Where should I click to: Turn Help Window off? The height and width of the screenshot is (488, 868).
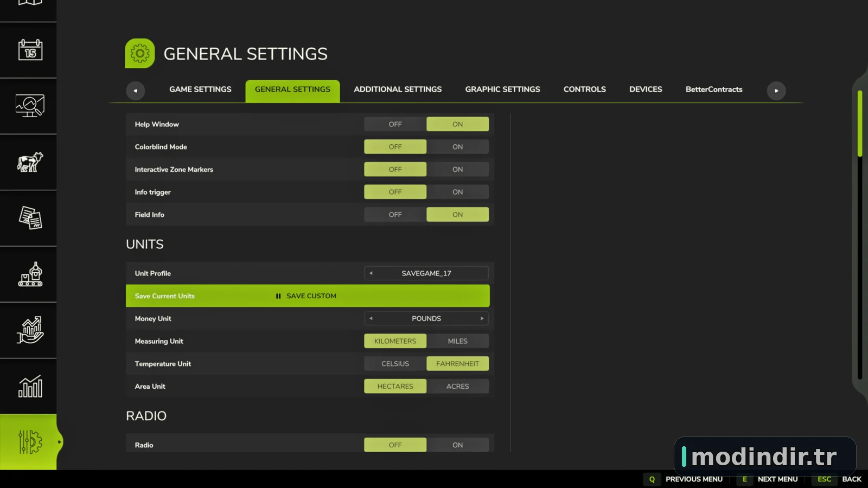(x=395, y=124)
